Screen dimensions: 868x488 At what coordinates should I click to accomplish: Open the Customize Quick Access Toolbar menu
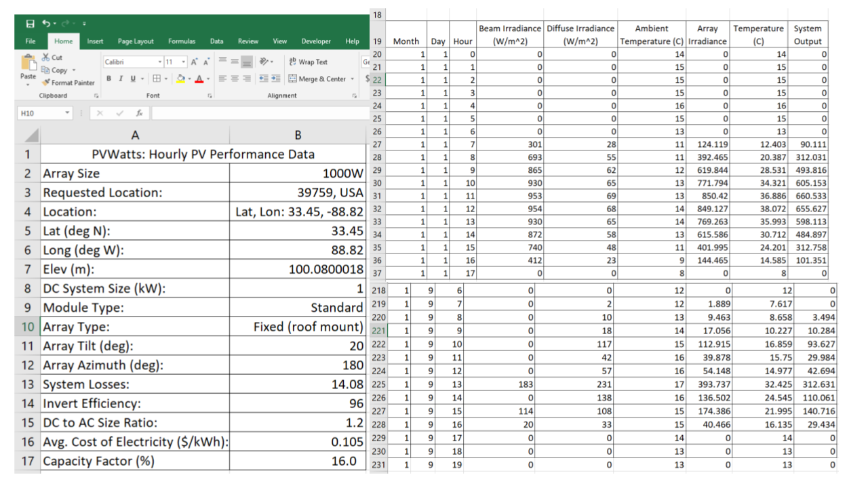click(x=85, y=24)
